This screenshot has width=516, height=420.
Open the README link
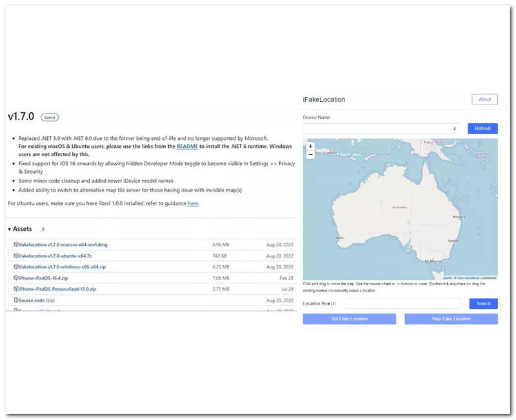tap(187, 146)
